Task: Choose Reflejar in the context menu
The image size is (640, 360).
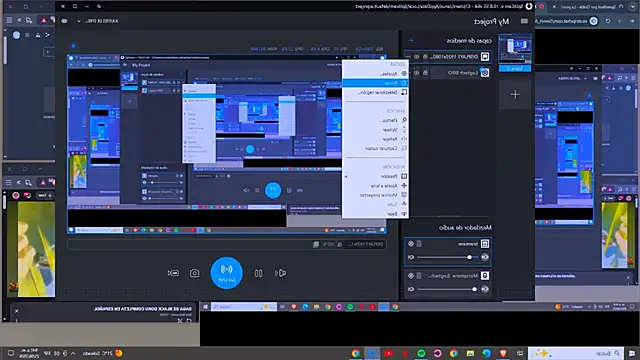Action: coord(376,139)
